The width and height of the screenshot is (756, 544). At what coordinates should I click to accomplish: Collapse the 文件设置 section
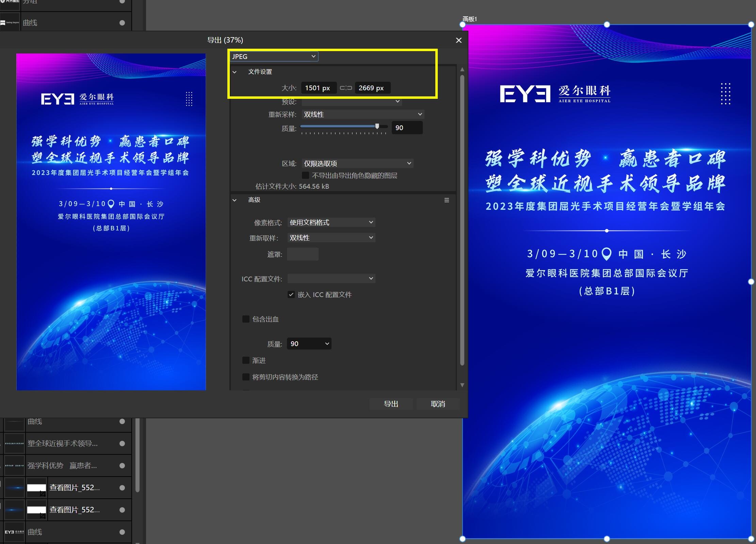pos(235,72)
